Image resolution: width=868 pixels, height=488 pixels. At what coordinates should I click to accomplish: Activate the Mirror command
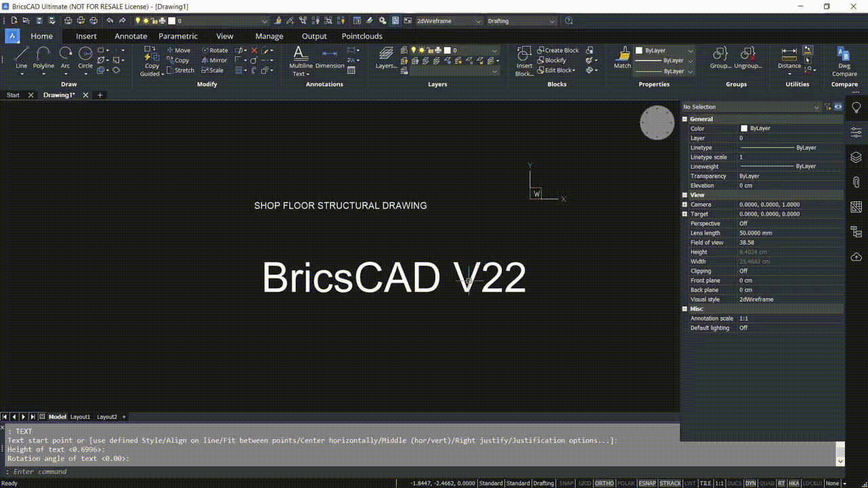pyautogui.click(x=214, y=60)
